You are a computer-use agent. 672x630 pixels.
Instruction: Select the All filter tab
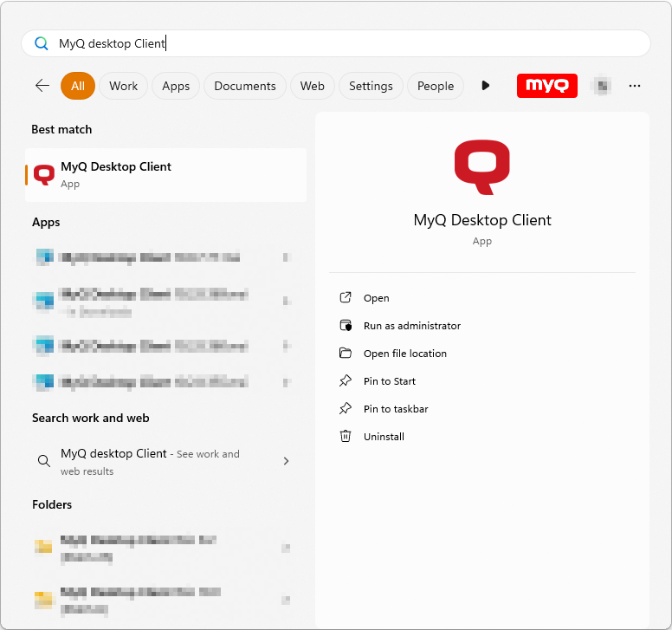[x=78, y=86]
